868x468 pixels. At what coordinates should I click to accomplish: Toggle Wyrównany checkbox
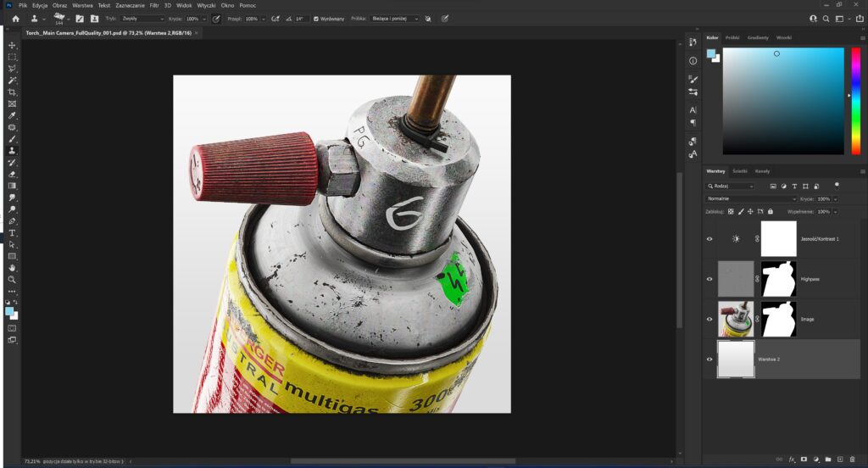click(x=316, y=19)
